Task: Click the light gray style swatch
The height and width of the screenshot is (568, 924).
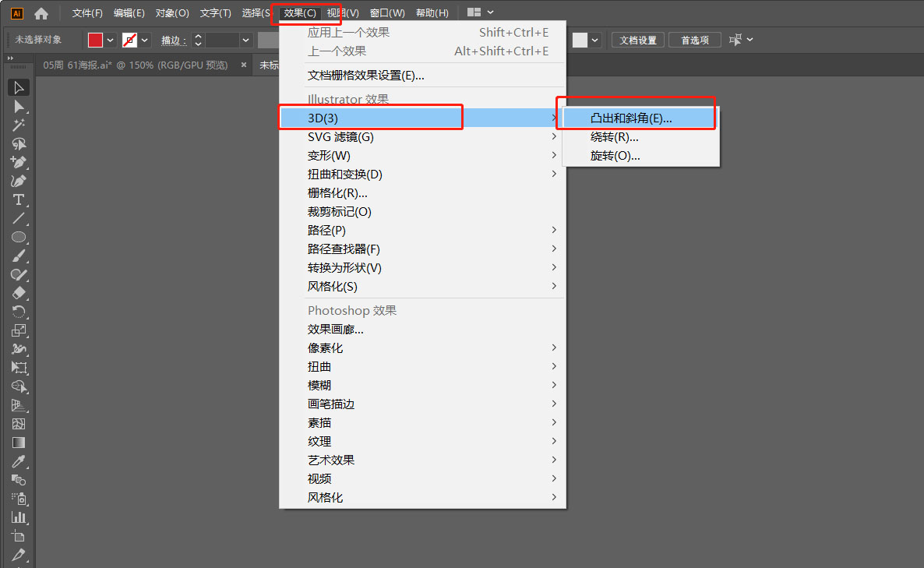Action: point(580,40)
